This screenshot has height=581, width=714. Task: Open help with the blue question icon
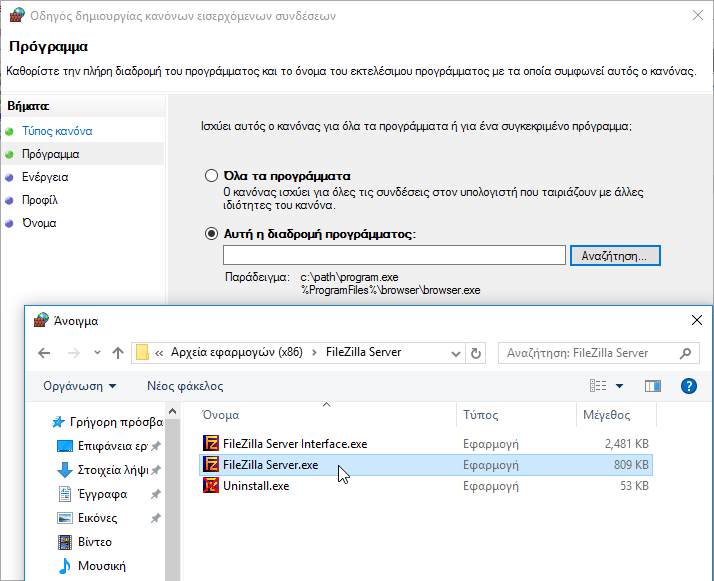[x=688, y=386]
